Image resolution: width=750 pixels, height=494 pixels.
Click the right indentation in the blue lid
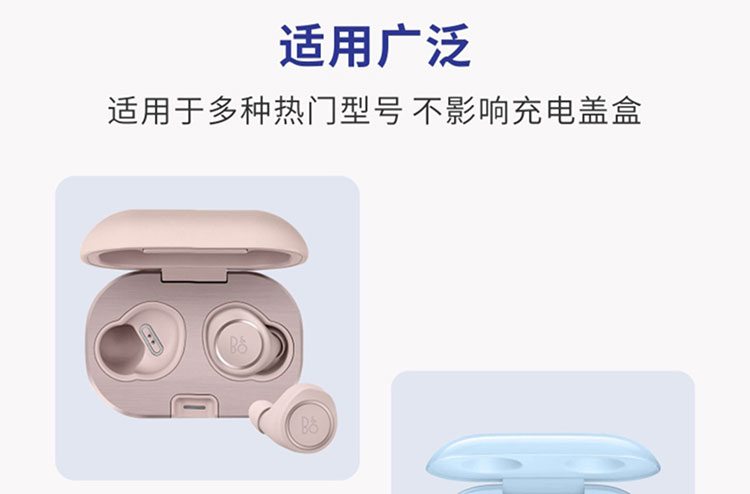point(595,464)
